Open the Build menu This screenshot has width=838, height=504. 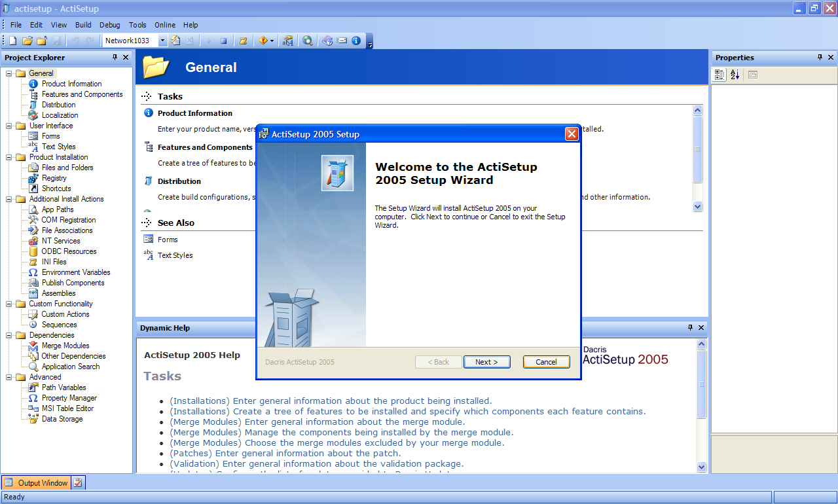(x=83, y=25)
